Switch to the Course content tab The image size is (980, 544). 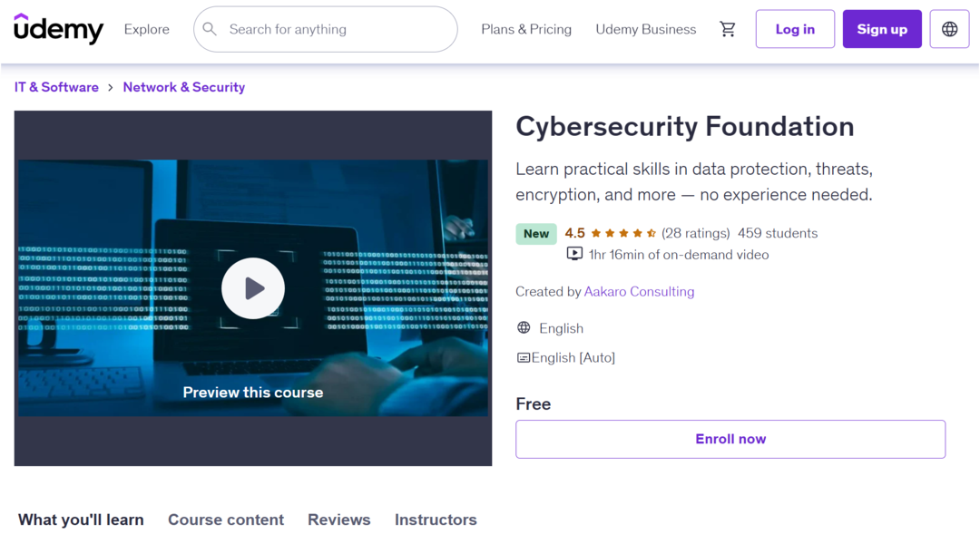tap(226, 520)
